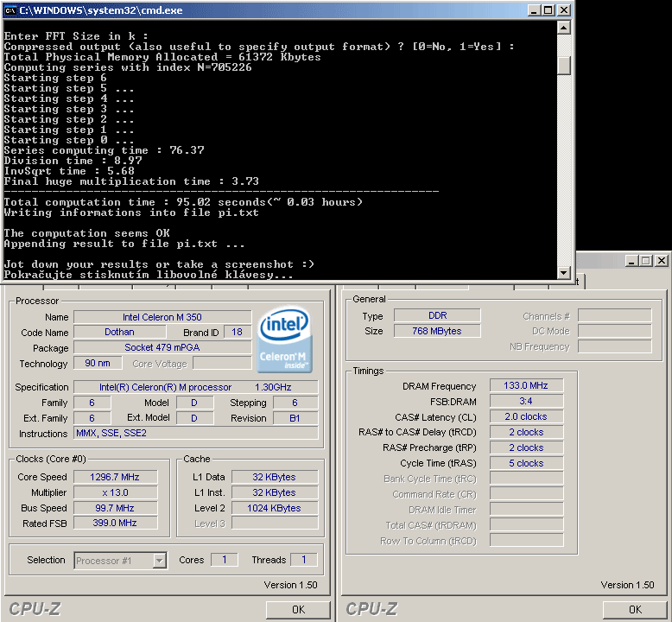Viewport: 672px width, 622px height.
Task: Click the Intel Celeron M logo
Action: pos(284,339)
